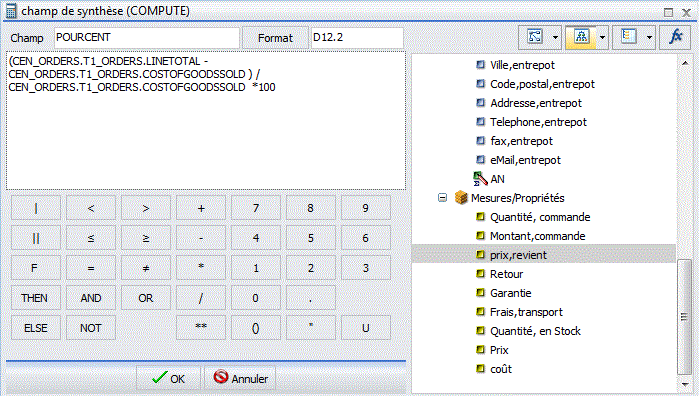Select Telephone,entrepot field

click(x=538, y=122)
